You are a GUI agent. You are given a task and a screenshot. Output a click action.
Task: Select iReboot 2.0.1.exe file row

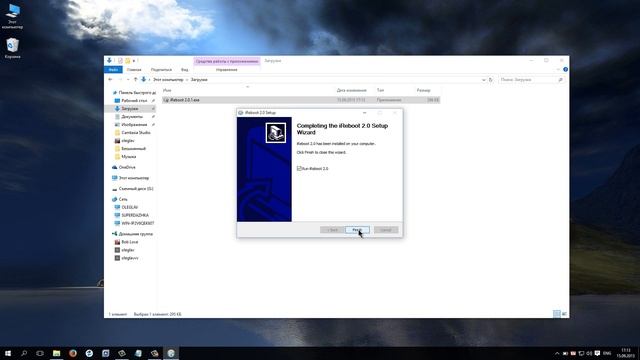point(301,100)
